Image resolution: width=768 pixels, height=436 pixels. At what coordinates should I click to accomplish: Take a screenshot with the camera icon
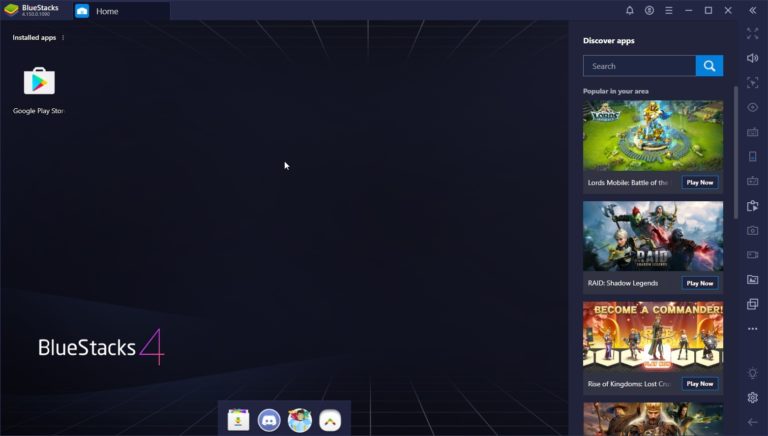pos(752,230)
